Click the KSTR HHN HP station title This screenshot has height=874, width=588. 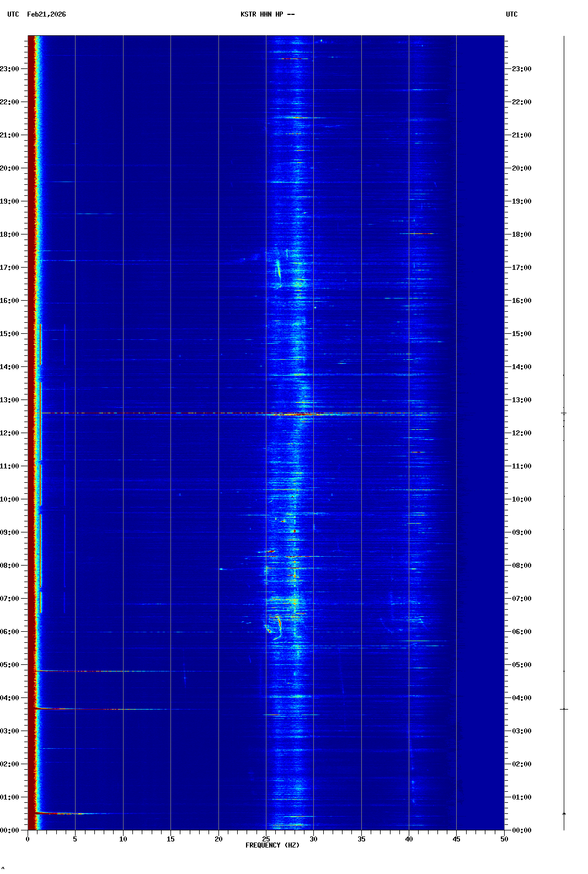[267, 14]
